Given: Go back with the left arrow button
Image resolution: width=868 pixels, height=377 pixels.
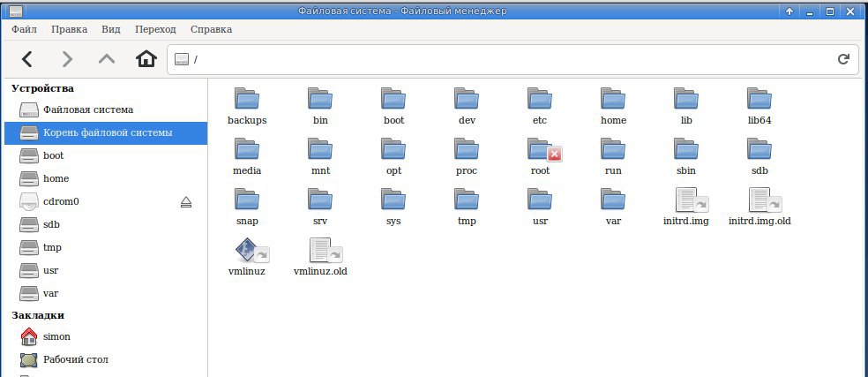Looking at the screenshot, I should [26, 59].
